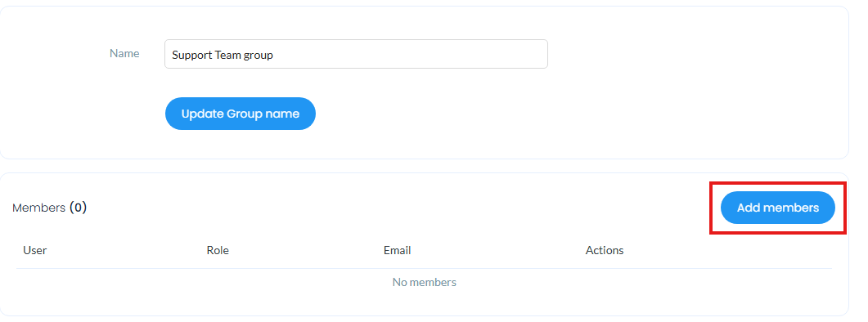Select the Name field label

tap(124, 53)
